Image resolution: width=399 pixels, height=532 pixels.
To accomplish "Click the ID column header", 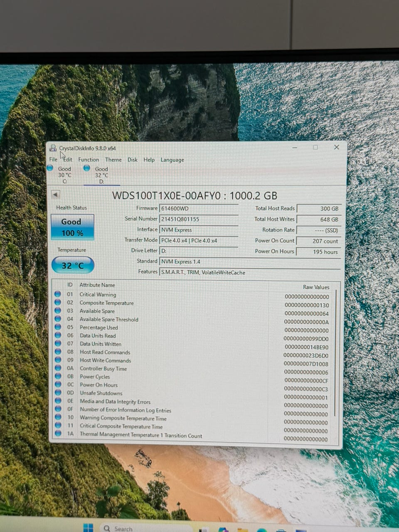I will (x=70, y=285).
